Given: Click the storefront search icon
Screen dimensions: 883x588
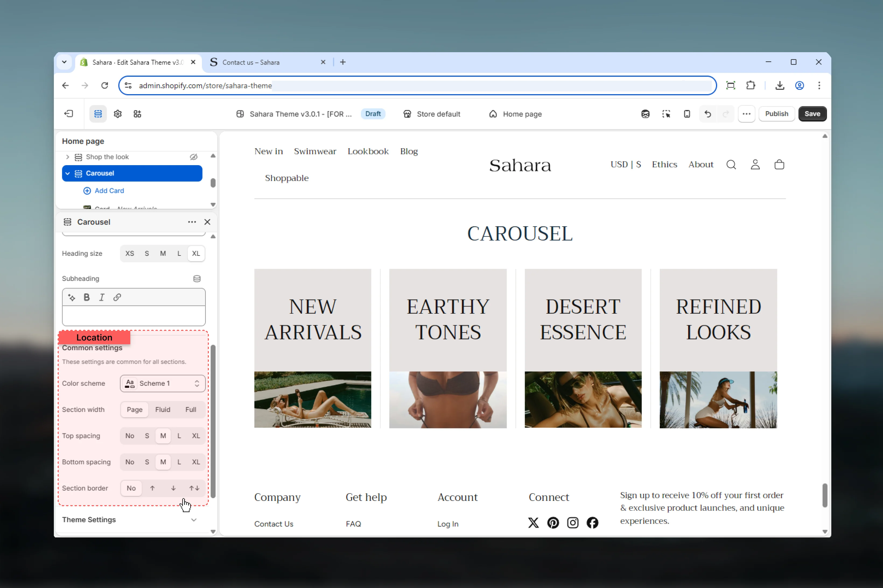Looking at the screenshot, I should pos(731,165).
